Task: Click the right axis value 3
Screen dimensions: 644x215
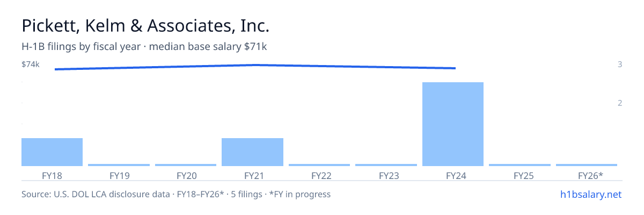Action: coord(620,64)
